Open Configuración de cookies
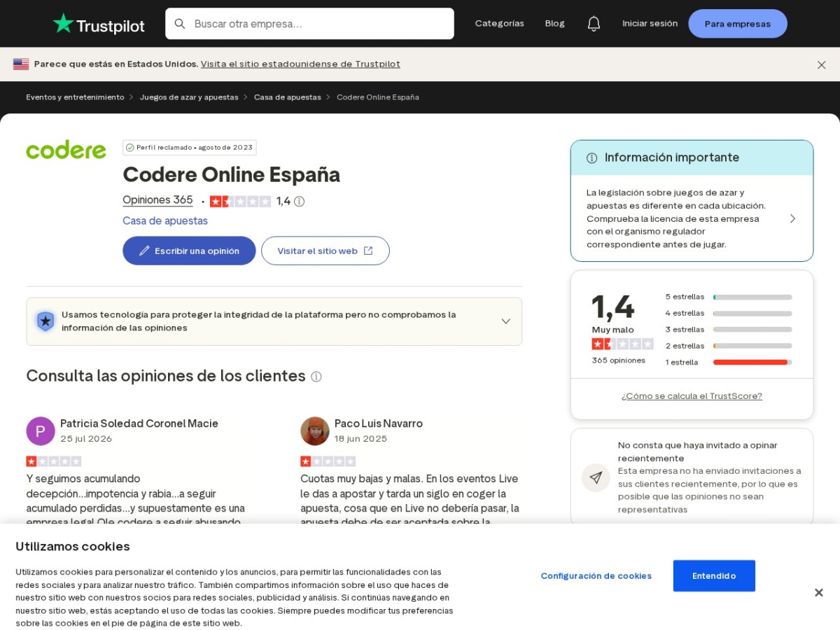This screenshot has width=840, height=630. [596, 576]
